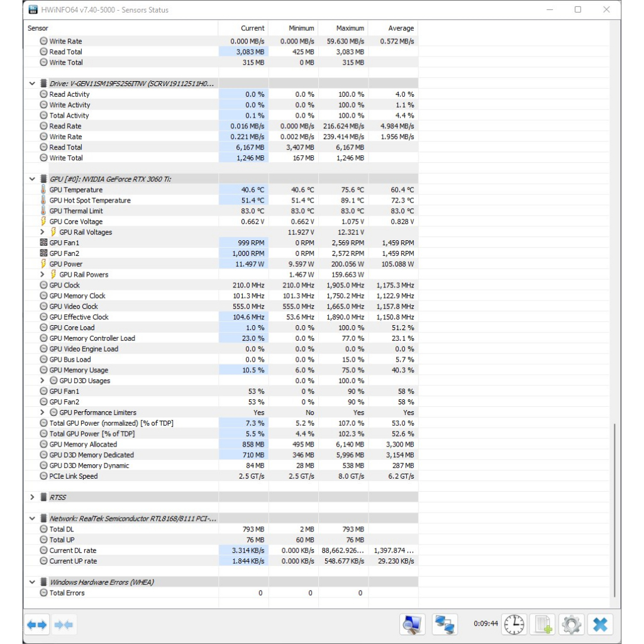
Task: Select the Current UP rate row
Action: click(221, 560)
